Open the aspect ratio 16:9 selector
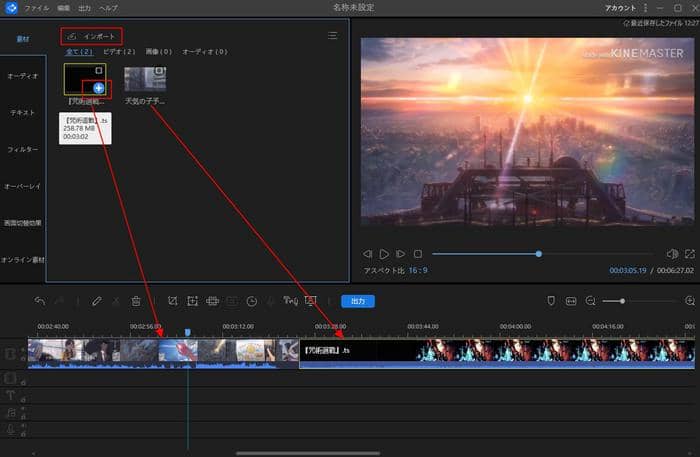The image size is (700, 457). (418, 270)
